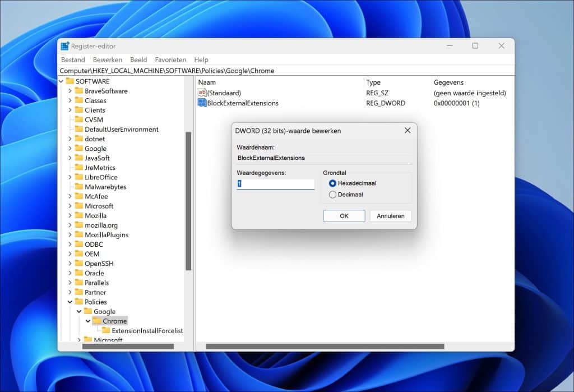Click the Clients folder icon
This screenshot has height=392, width=574.
click(x=78, y=109)
